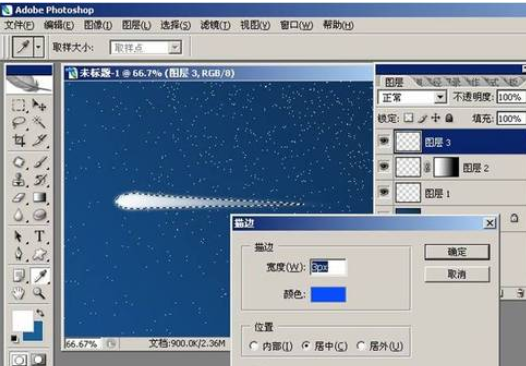
Task: Open the 视图(V) menu
Action: click(x=255, y=25)
